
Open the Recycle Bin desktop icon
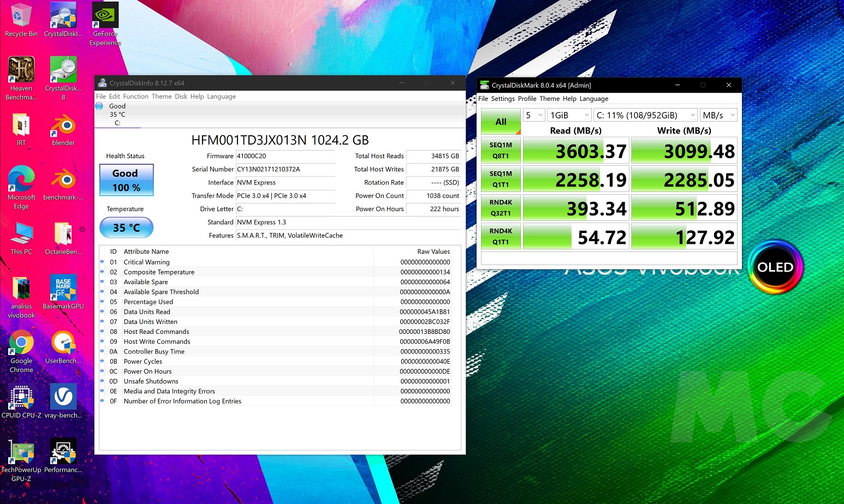[21, 16]
